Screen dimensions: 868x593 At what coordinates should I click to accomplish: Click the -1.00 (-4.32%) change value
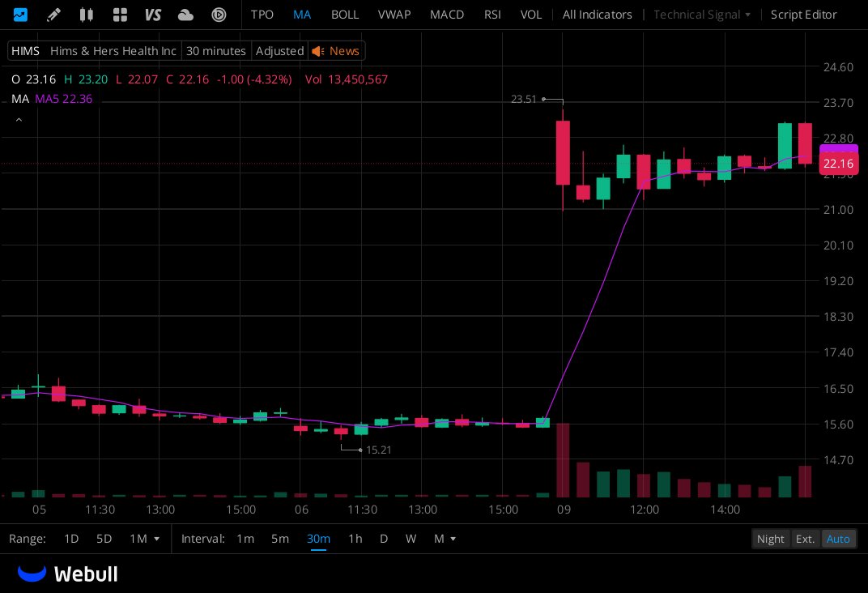pyautogui.click(x=254, y=79)
